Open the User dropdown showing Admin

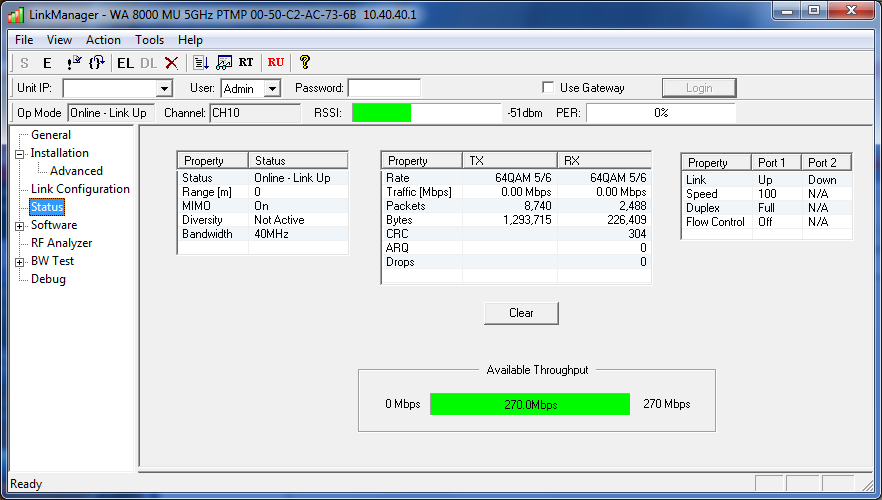pos(272,89)
